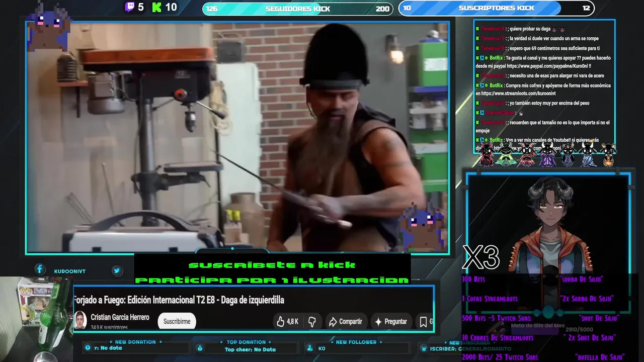Click '2000 Bits/ 25 Twitch Subs' reward label
The height and width of the screenshot is (362, 644).
tap(500, 357)
